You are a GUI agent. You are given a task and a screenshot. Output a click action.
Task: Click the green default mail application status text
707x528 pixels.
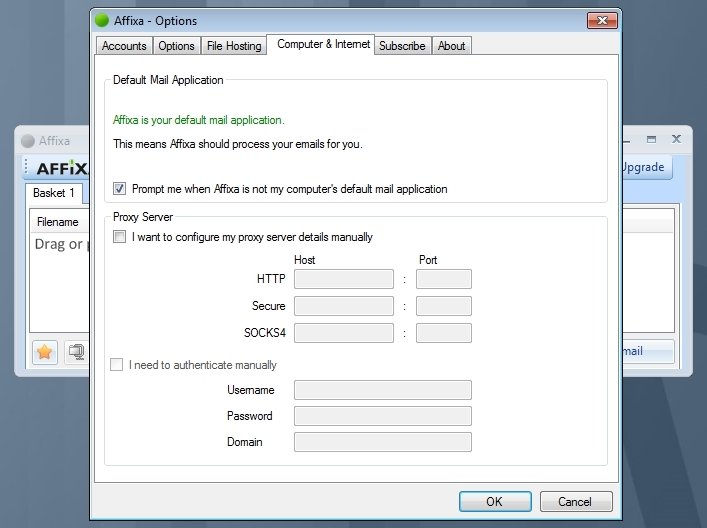point(198,120)
